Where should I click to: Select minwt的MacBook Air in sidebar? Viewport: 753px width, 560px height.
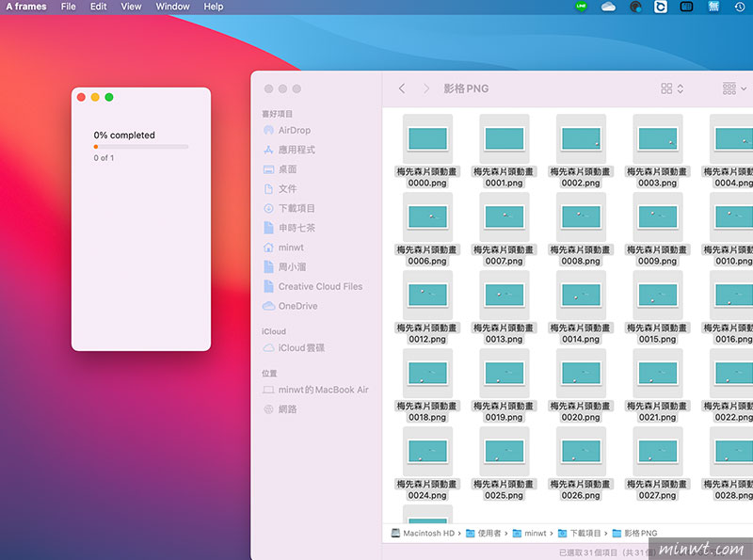click(315, 390)
